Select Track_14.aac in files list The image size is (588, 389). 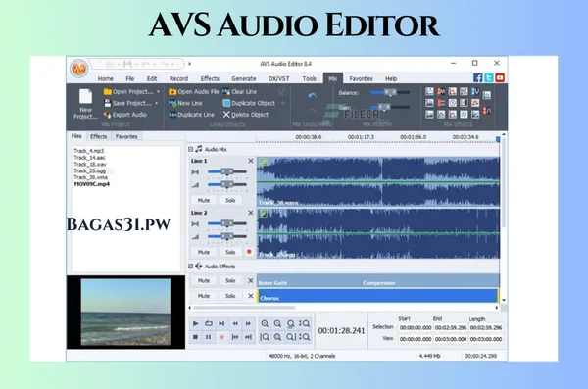[x=89, y=158]
